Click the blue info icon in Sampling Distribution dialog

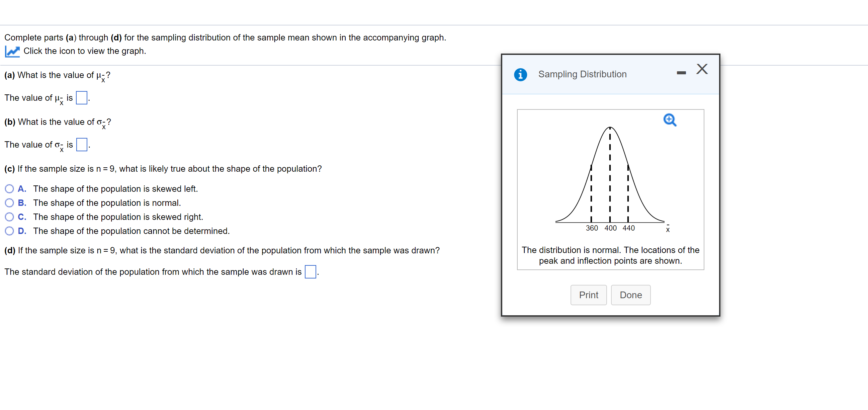[x=521, y=74]
